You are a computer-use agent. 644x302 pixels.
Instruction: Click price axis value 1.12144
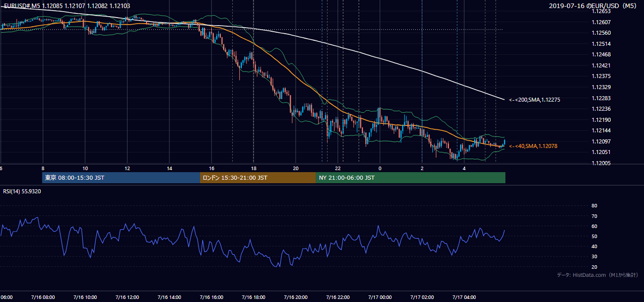tap(601, 130)
